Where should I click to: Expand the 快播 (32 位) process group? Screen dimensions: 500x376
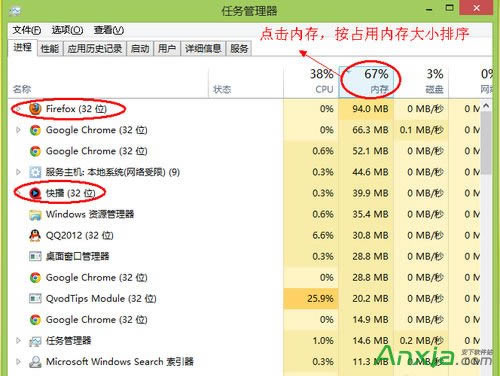18,193
